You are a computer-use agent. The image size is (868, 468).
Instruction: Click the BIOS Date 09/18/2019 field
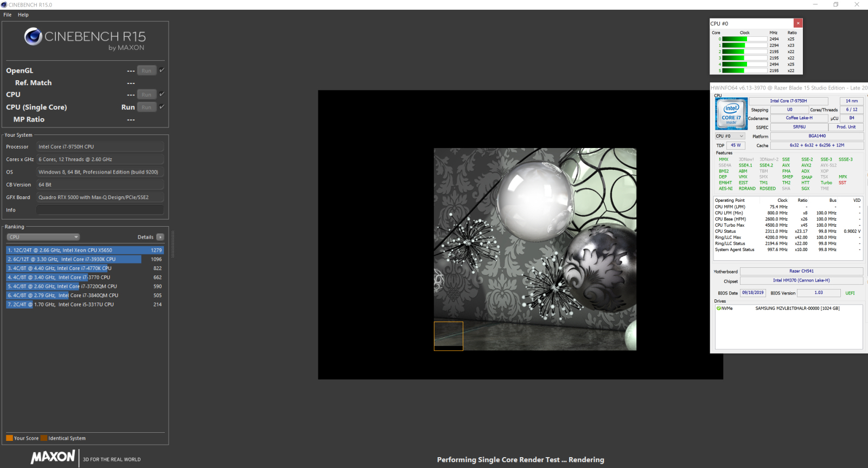coord(753,293)
